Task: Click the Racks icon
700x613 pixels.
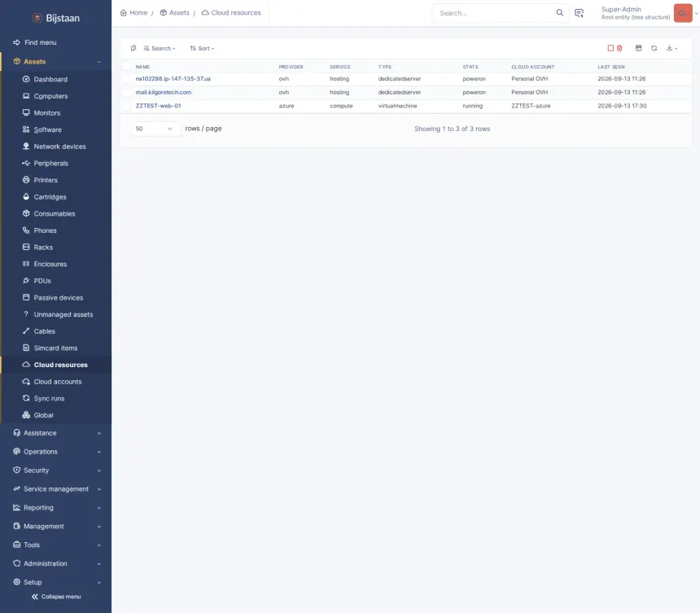Action: [26, 247]
